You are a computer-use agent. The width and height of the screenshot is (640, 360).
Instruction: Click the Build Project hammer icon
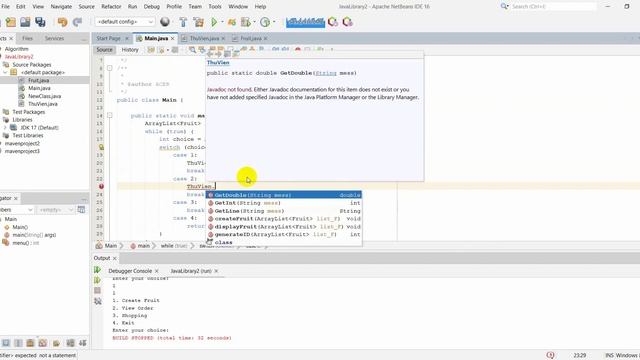pyautogui.click(x=183, y=22)
